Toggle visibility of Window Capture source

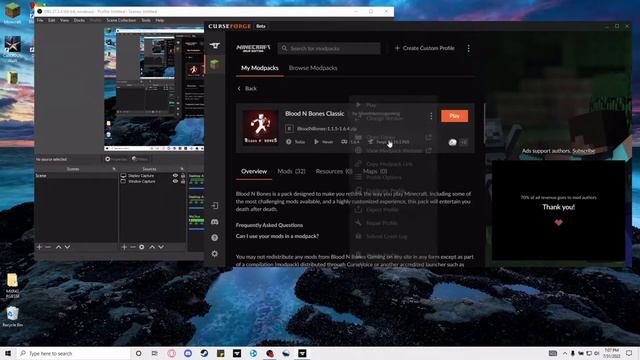175,181
